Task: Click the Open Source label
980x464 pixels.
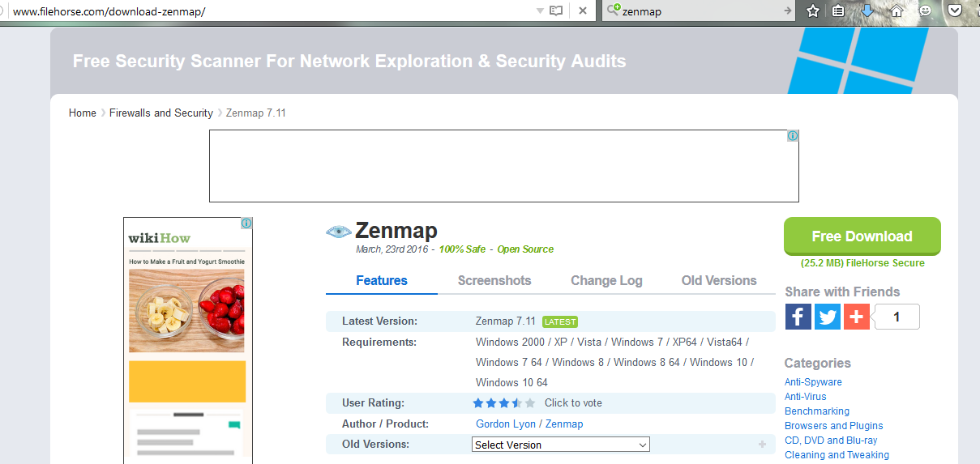Action: [x=525, y=249]
